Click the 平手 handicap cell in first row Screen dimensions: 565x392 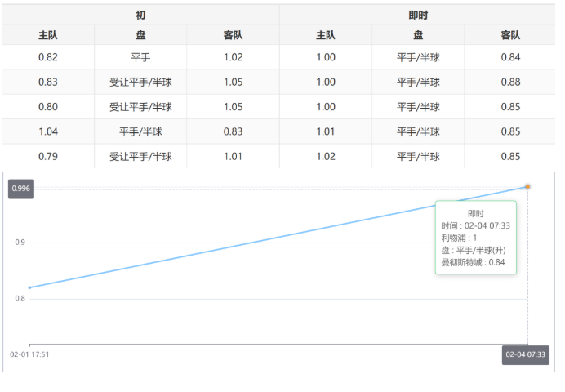[140, 57]
